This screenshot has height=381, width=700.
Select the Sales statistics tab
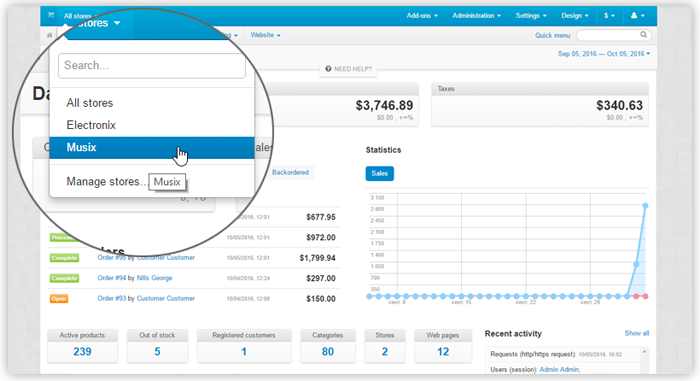point(379,173)
